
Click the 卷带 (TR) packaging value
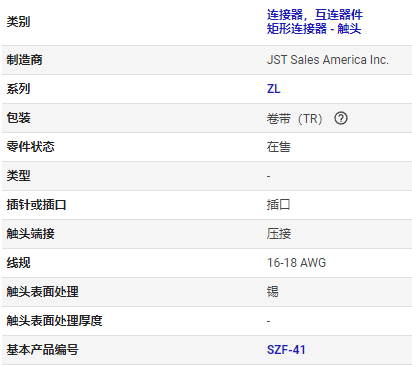294,118
